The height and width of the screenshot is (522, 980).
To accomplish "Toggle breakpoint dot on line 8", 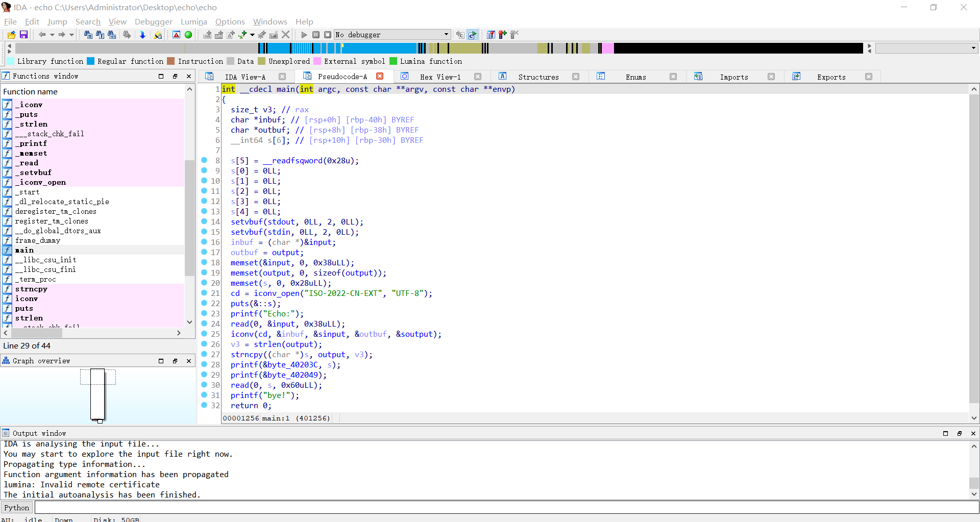I will 204,160.
